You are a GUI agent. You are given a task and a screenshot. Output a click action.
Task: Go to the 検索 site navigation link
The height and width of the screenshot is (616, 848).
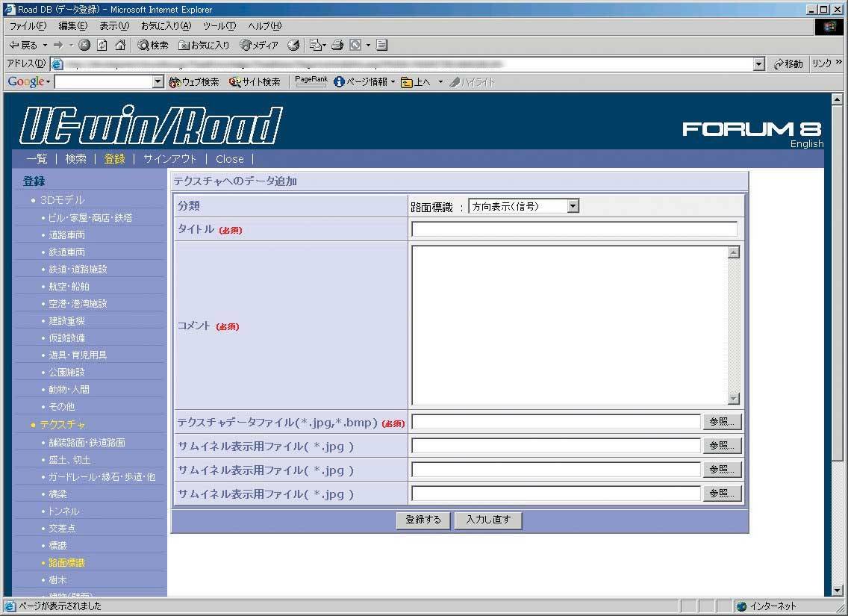point(75,158)
